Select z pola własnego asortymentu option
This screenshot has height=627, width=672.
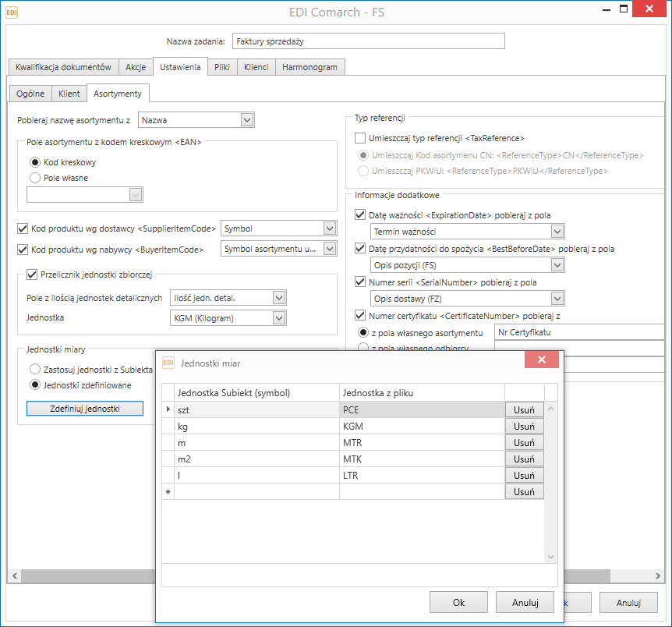point(363,333)
